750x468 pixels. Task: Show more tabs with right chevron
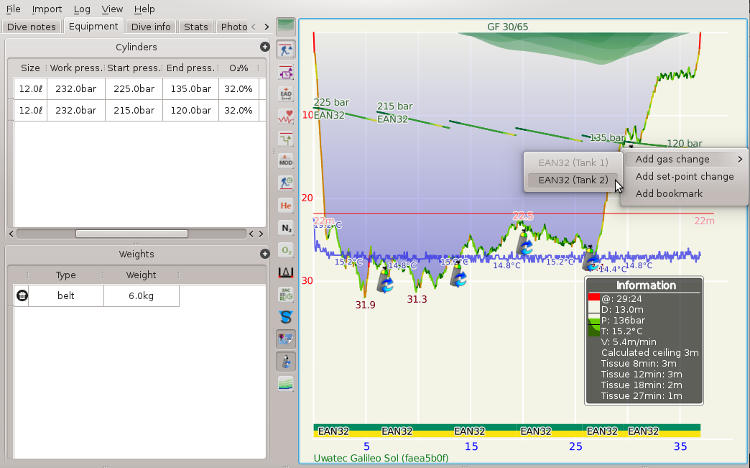(x=266, y=27)
